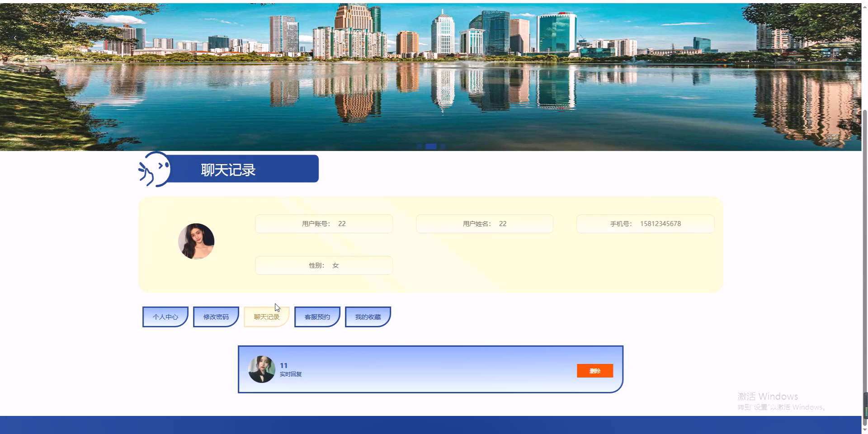
Task: Click the 性别 女 field
Action: (324, 265)
